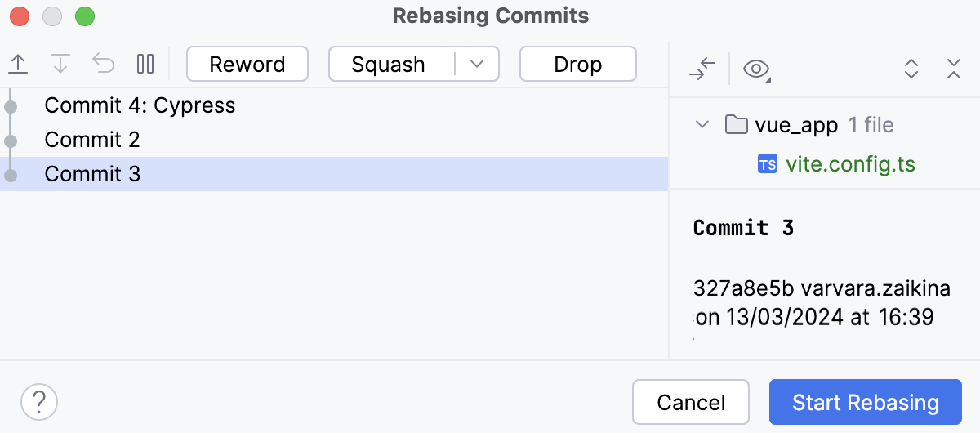This screenshot has height=433, width=980.
Task: Toggle the eye view options icon
Action: [x=757, y=69]
